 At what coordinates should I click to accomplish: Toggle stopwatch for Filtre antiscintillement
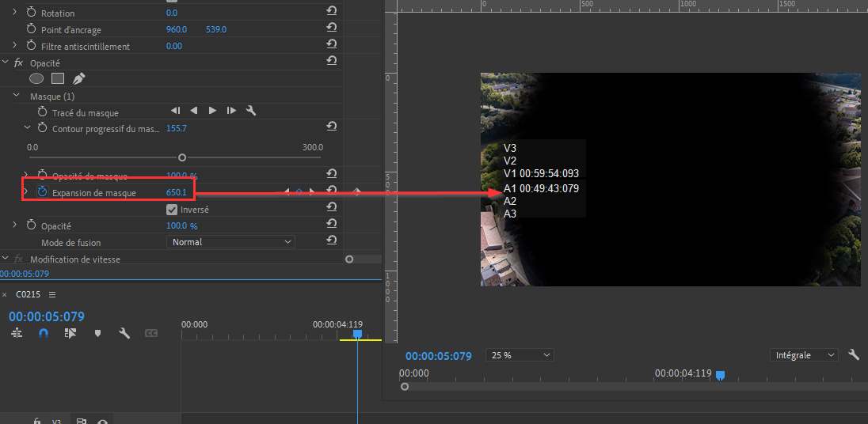31,46
